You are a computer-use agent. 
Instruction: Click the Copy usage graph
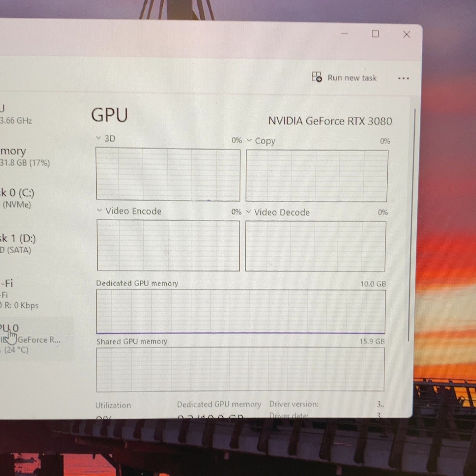tap(317, 176)
